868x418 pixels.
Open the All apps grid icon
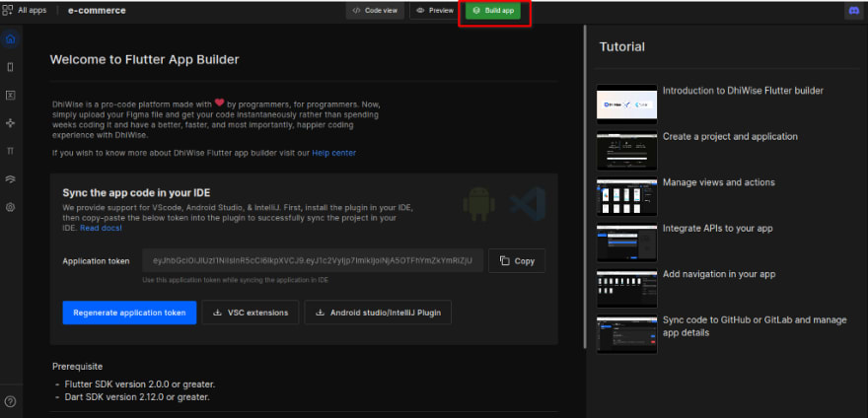(x=8, y=10)
